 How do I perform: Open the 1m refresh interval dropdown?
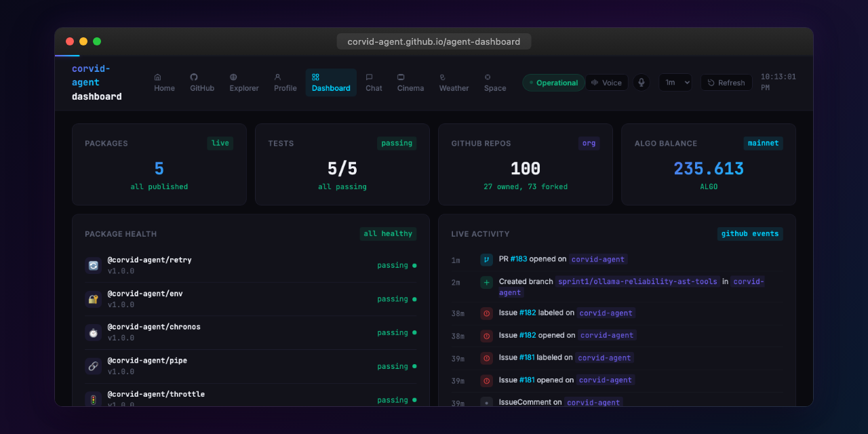click(x=675, y=83)
